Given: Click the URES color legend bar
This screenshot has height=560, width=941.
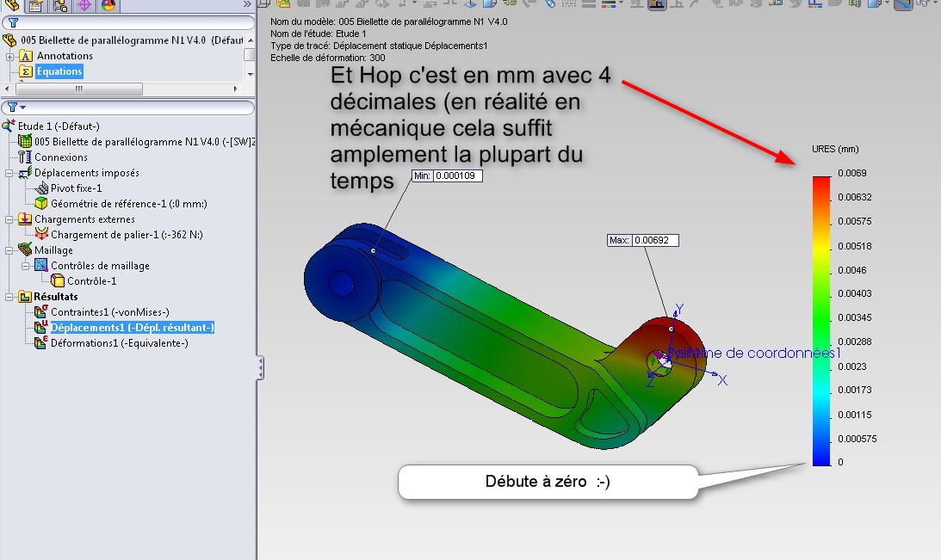Looking at the screenshot, I should (x=821, y=321).
